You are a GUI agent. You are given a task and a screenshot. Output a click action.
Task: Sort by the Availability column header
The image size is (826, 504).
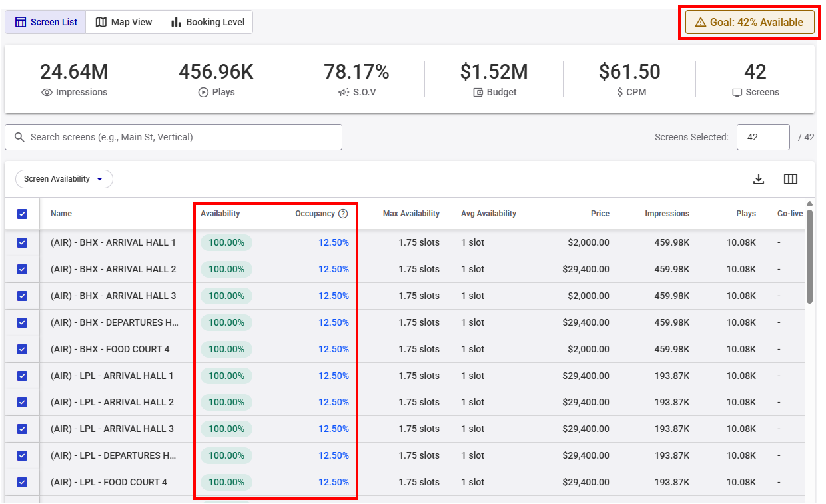click(x=220, y=214)
